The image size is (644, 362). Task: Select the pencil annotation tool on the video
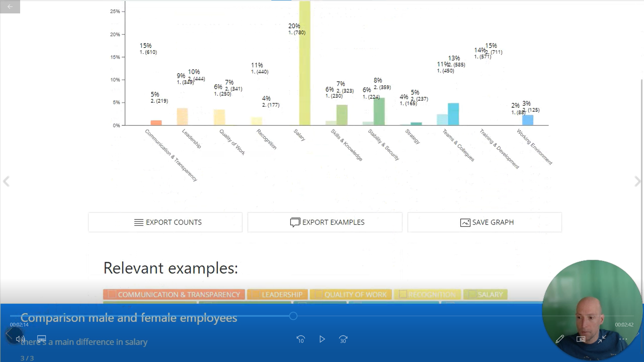(560, 339)
